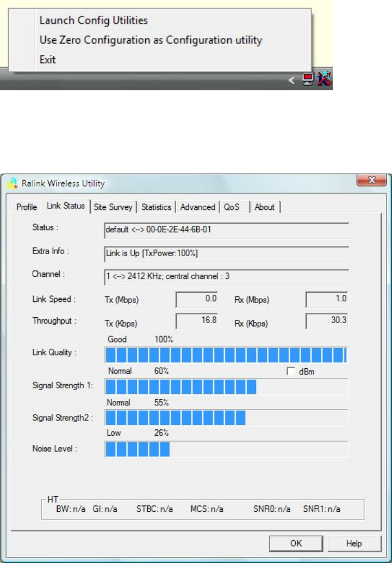Click Throughput Rx value 30.3
Screen dimensions: 392x563
click(327, 321)
